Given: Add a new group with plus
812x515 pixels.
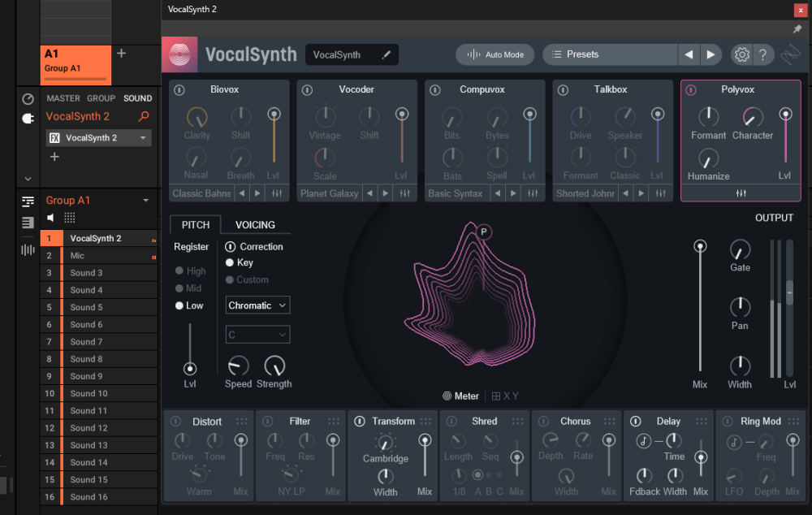Looking at the screenshot, I should click(121, 54).
